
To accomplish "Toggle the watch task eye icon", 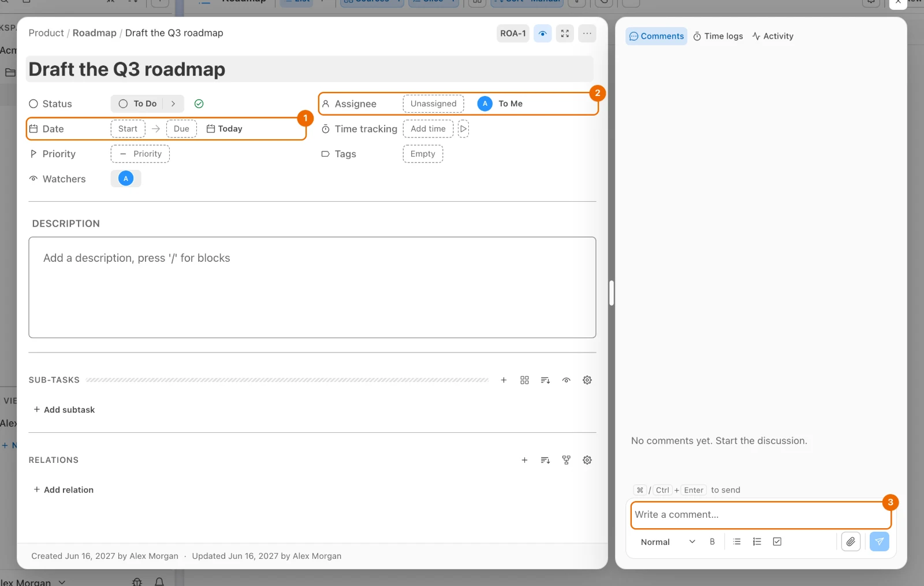I will (542, 34).
